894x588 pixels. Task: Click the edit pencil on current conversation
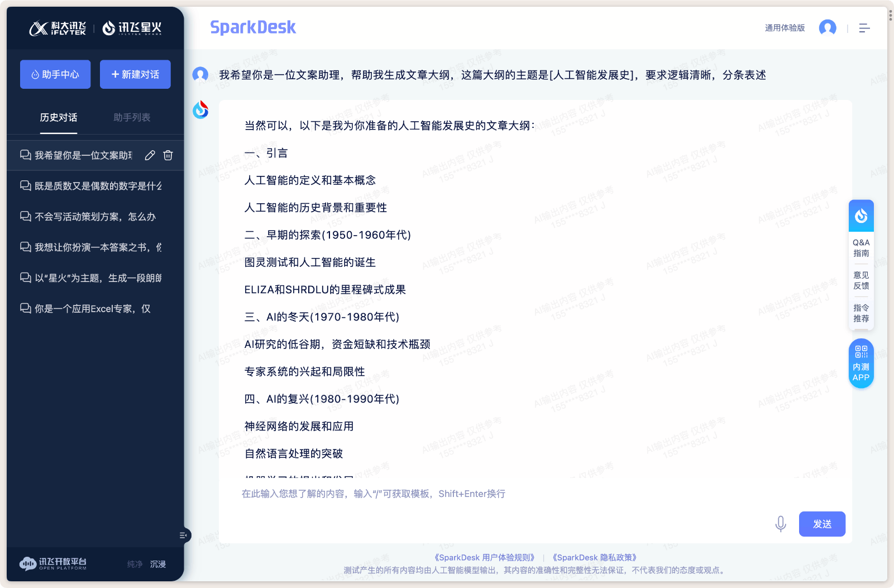click(149, 155)
